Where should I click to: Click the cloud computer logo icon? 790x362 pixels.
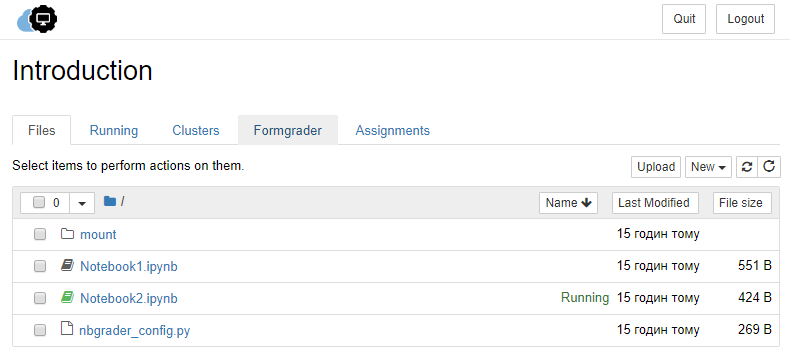click(37, 20)
